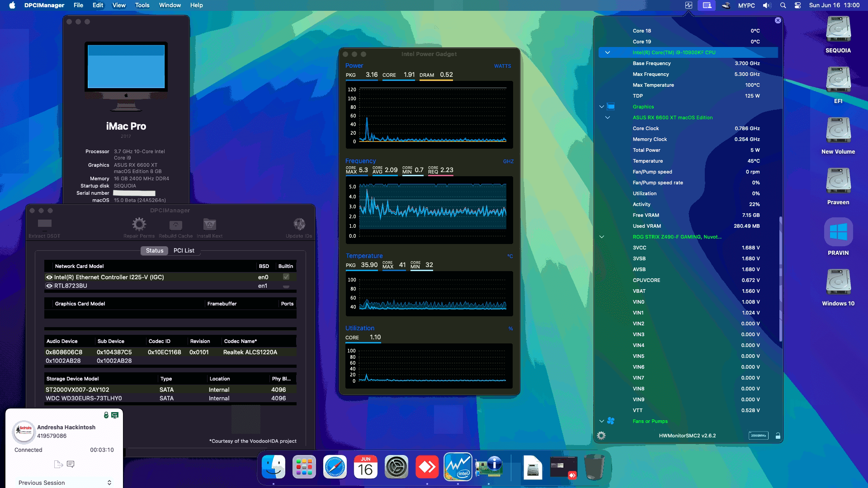The image size is (868, 488).
Task: Open Calendar from the Dock
Action: (x=366, y=467)
